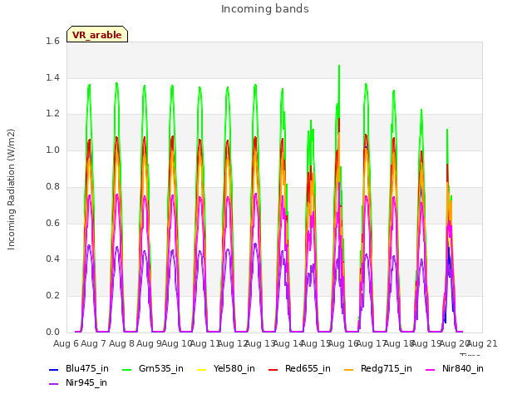Image resolution: width=532 pixels, height=399 pixels.
Task: Click the red Red655_in legend swatch
Action: [x=273, y=369]
